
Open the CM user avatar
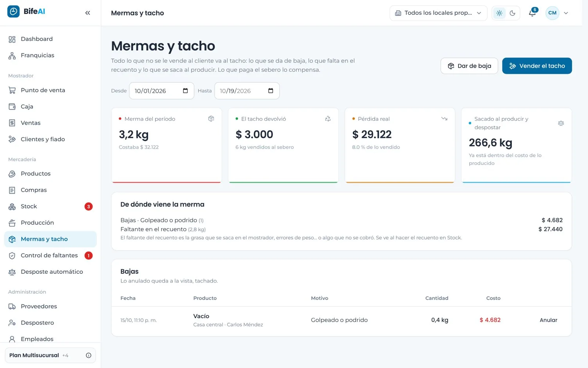552,13
